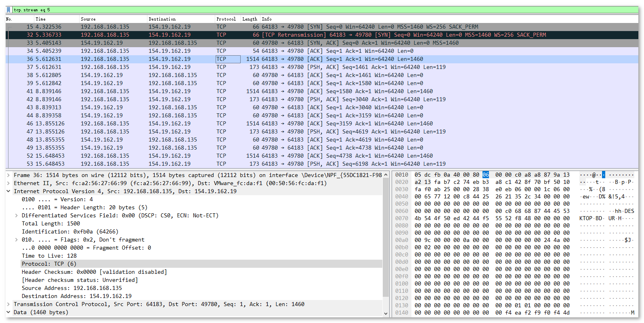Viewport: 644px width, 323px height.
Task: Expand the Frame 36 tree node
Action: coord(8,175)
